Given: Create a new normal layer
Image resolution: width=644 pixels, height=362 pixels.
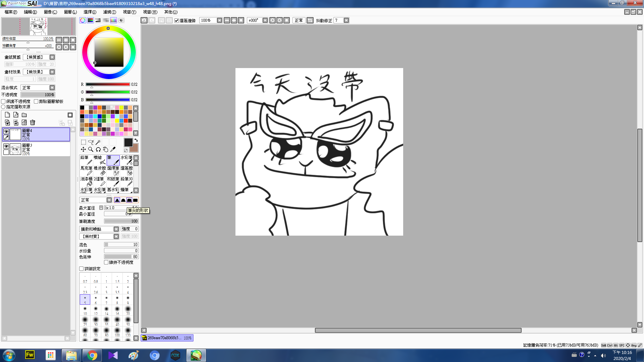Looking at the screenshot, I should (x=7, y=115).
